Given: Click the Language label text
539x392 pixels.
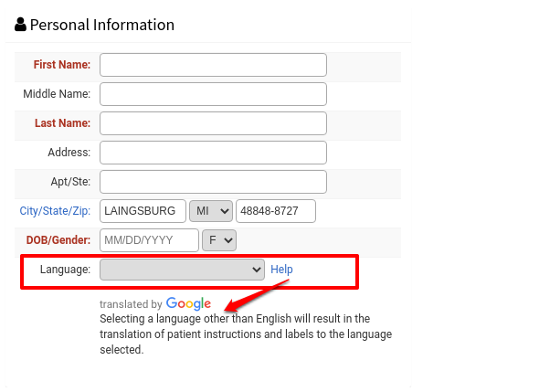Looking at the screenshot, I should point(65,269).
